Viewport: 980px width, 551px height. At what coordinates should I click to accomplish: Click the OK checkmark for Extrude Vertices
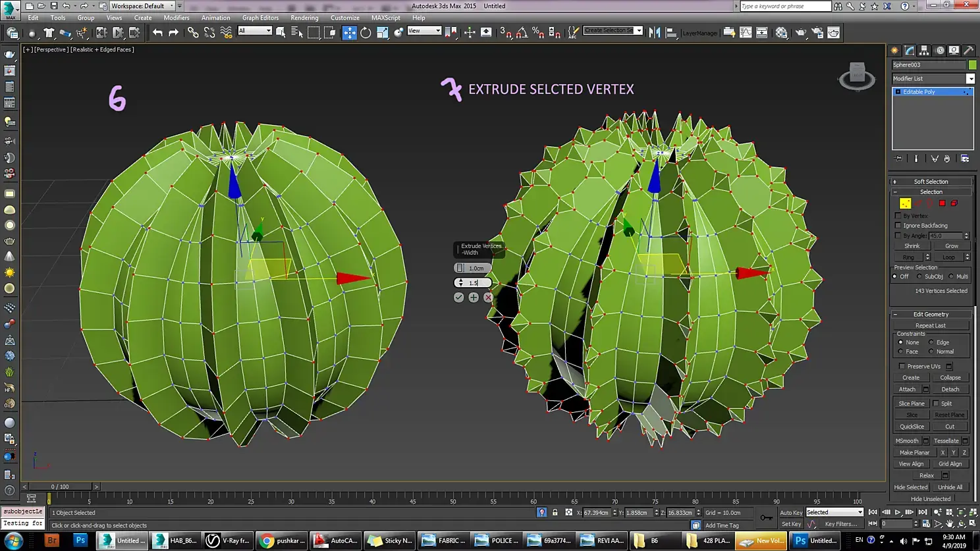coord(459,298)
